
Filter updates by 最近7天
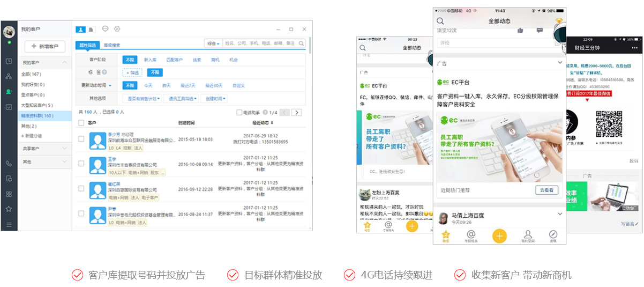188,85
